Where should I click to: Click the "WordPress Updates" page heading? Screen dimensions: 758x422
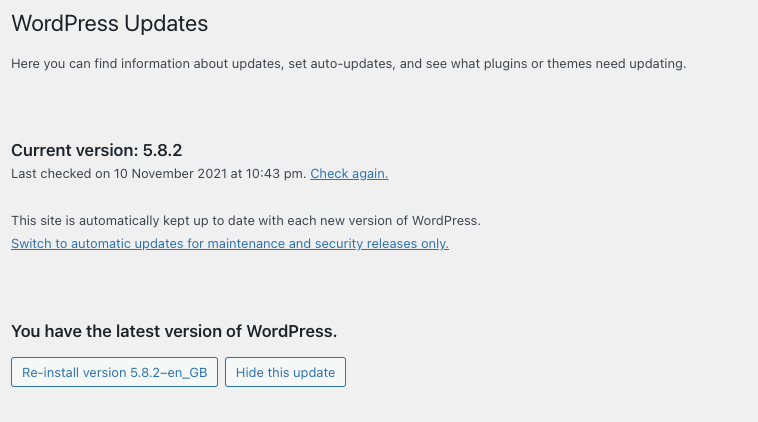pos(110,22)
